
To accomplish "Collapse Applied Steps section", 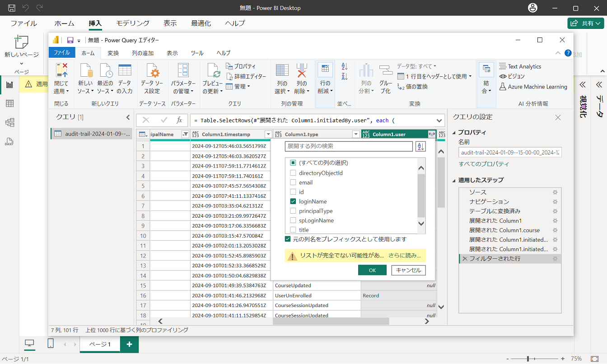I will tap(454, 180).
